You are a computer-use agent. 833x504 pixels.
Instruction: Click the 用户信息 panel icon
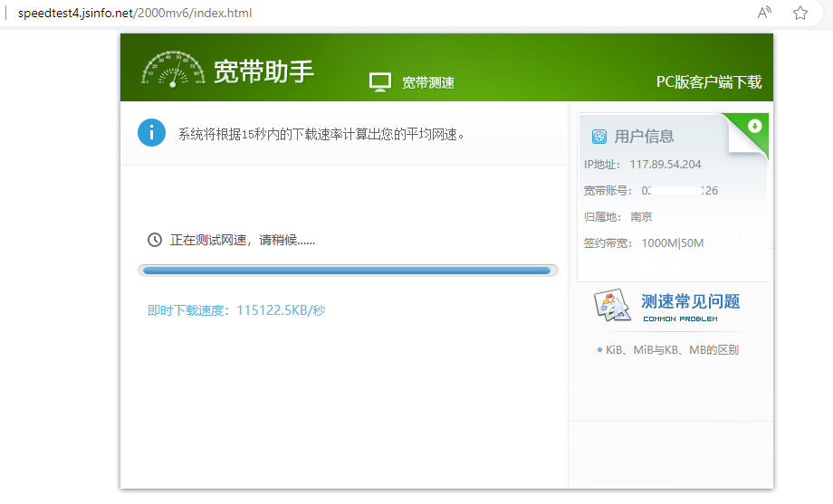pyautogui.click(x=599, y=137)
